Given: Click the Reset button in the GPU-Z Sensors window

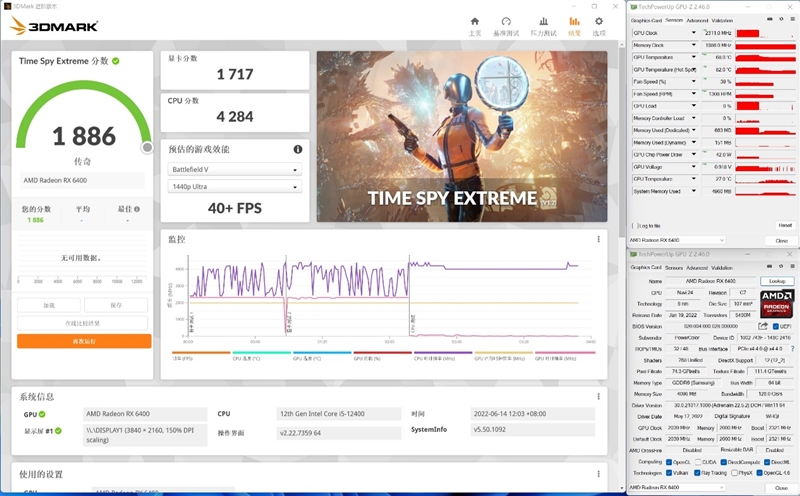Looking at the screenshot, I should [x=785, y=225].
